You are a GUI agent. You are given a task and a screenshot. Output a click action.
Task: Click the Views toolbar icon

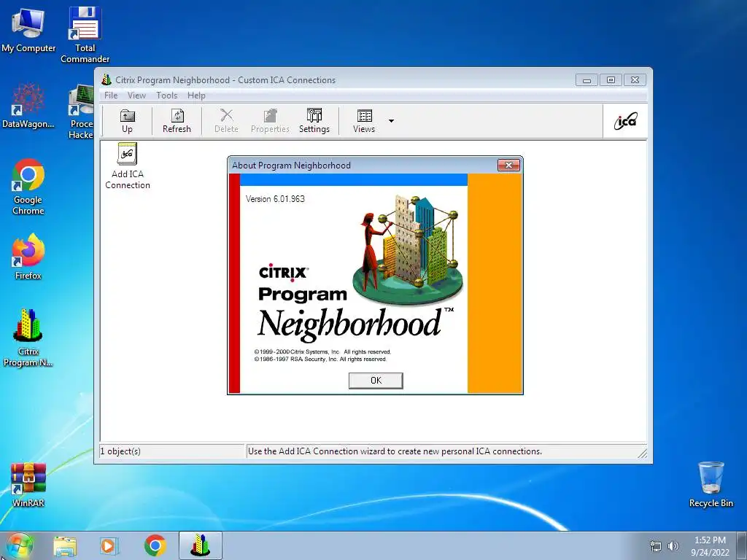364,120
